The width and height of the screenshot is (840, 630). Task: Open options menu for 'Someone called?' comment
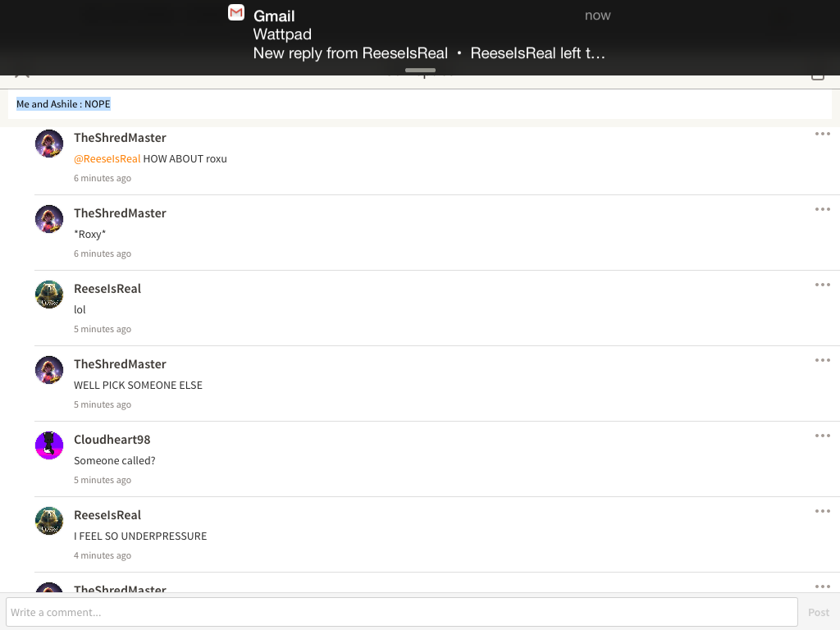pos(822,436)
